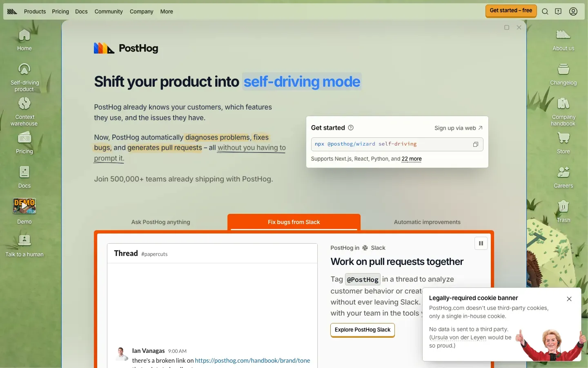Open the Context warehouse desktop icon
The width and height of the screenshot is (588, 368).
pos(24,111)
